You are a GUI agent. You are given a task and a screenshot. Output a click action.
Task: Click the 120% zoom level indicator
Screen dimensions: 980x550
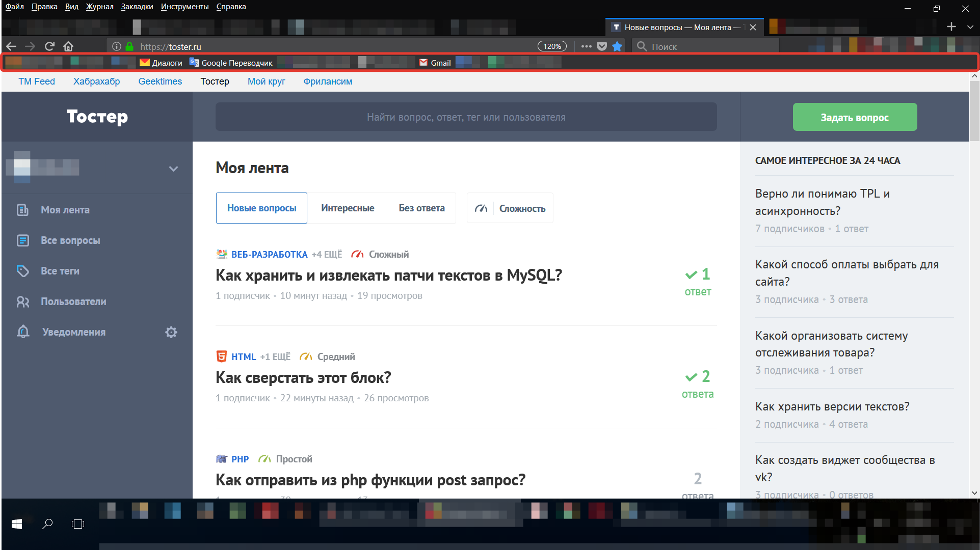[552, 46]
